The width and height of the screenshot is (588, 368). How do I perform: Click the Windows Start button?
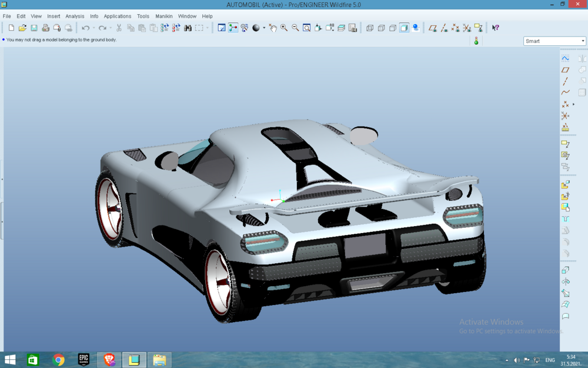coord(10,360)
